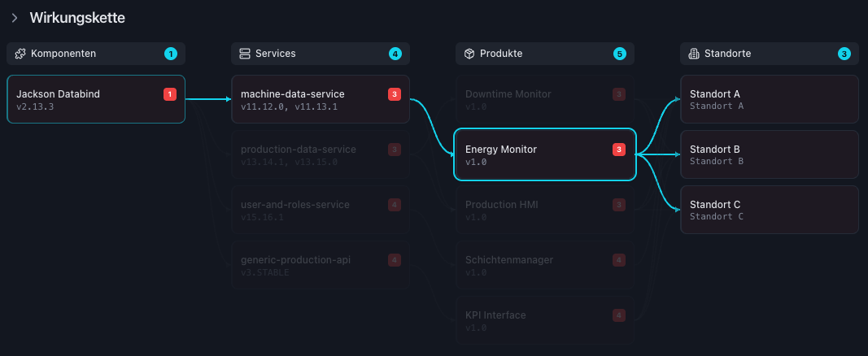The image size is (868, 356).
Task: Click the badge on KPI Interface
Action: tap(619, 315)
